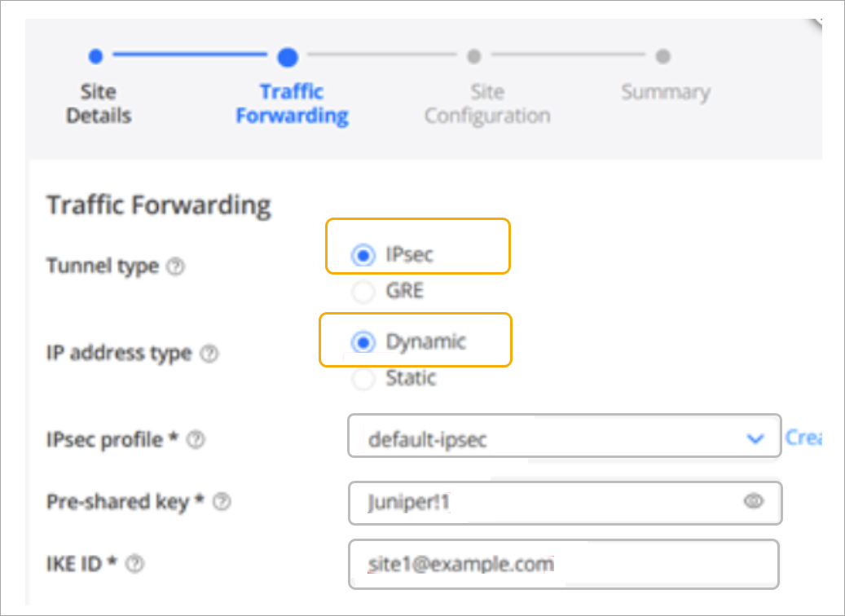This screenshot has height=616, width=845.
Task: Show pre-shared key with eye icon
Action: point(754,502)
